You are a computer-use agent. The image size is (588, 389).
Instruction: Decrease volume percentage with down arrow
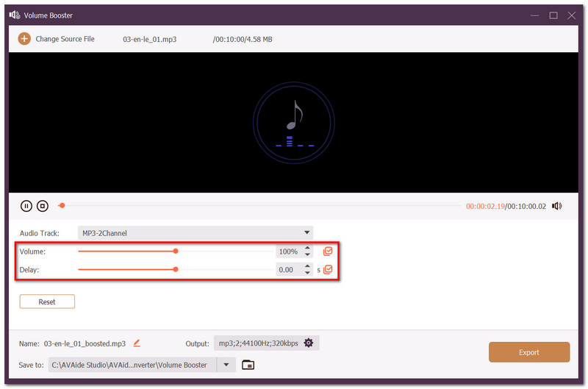(x=307, y=254)
